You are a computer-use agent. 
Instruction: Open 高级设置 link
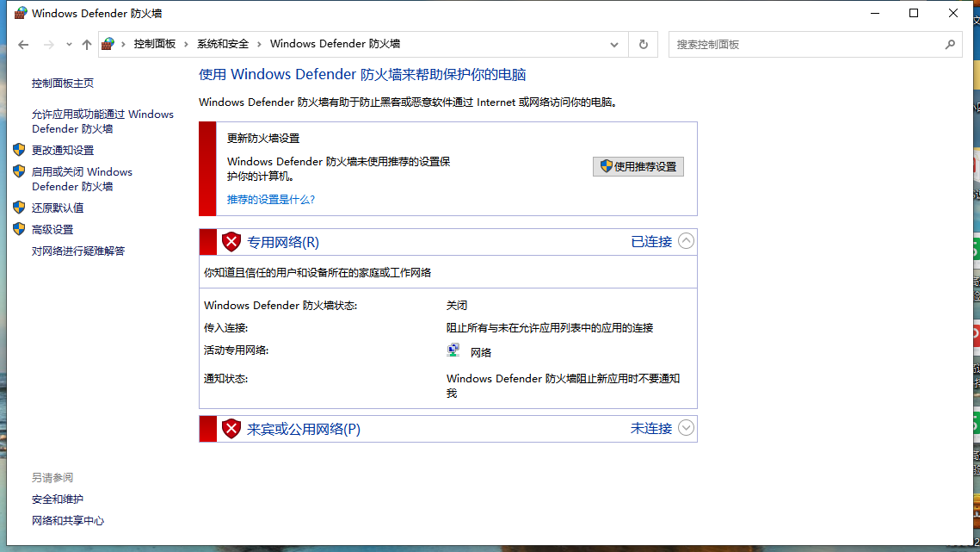point(52,230)
